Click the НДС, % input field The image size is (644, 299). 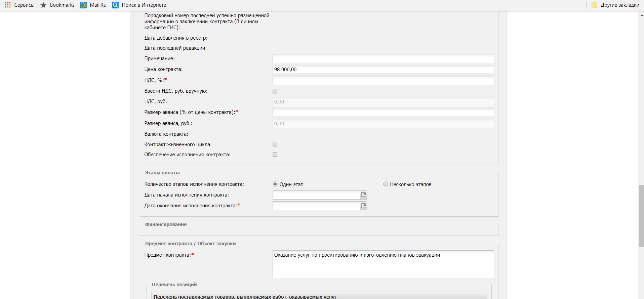pyautogui.click(x=383, y=80)
